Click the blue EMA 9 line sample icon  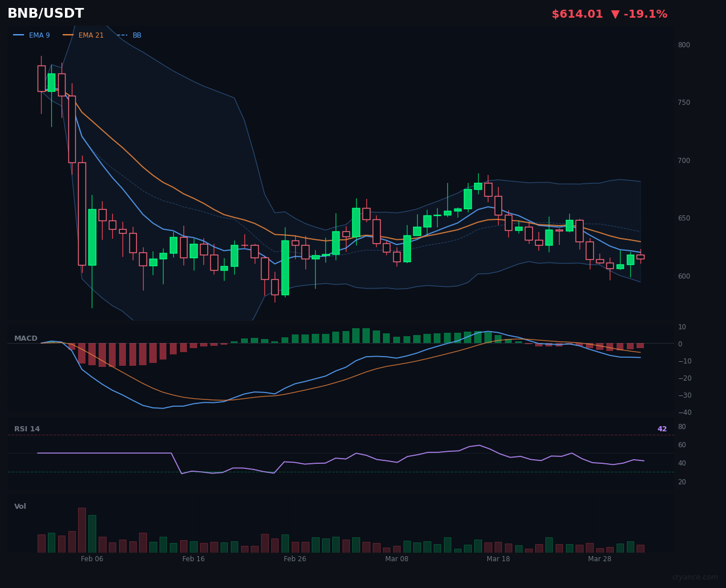click(18, 35)
